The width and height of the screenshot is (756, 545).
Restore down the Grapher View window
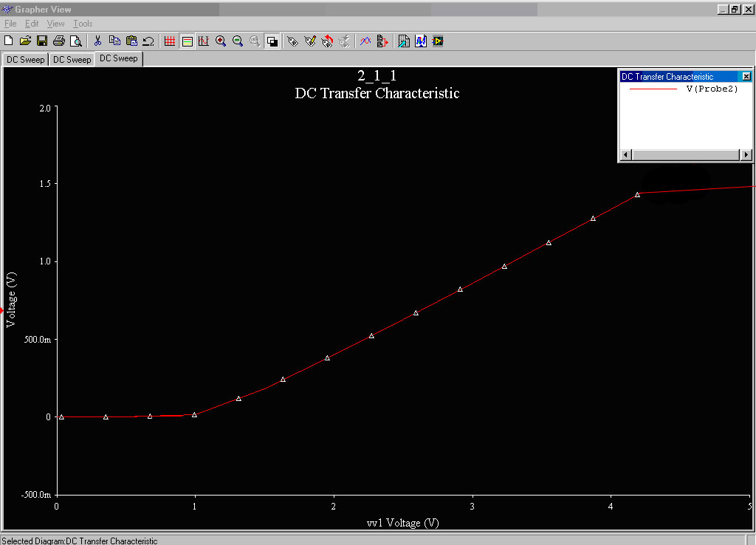(x=735, y=9)
